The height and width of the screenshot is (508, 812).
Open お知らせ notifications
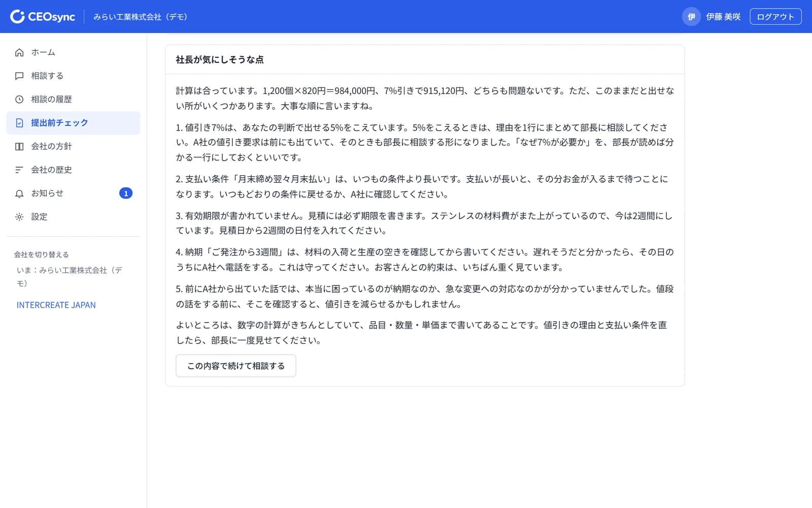coord(73,194)
